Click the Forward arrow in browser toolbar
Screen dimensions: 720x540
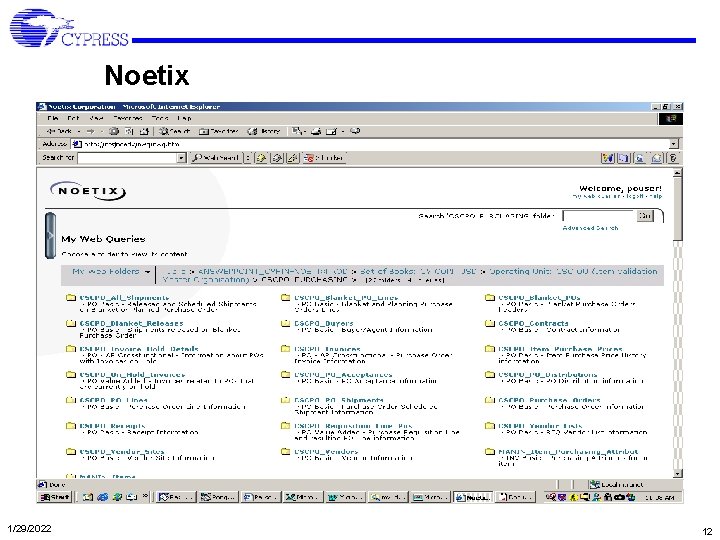tap(90, 131)
